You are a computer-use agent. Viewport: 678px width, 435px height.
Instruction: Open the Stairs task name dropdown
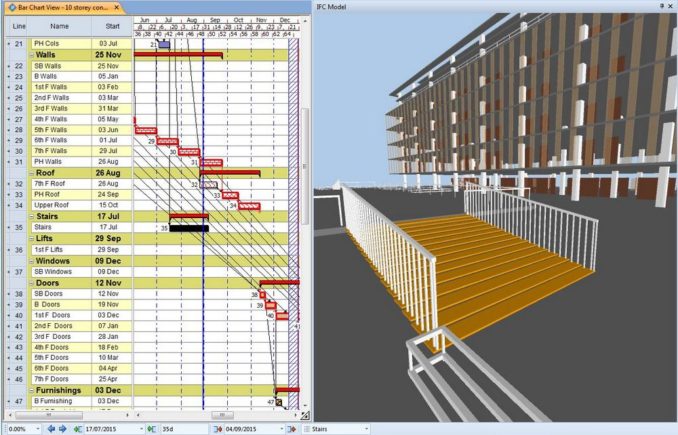[364, 429]
